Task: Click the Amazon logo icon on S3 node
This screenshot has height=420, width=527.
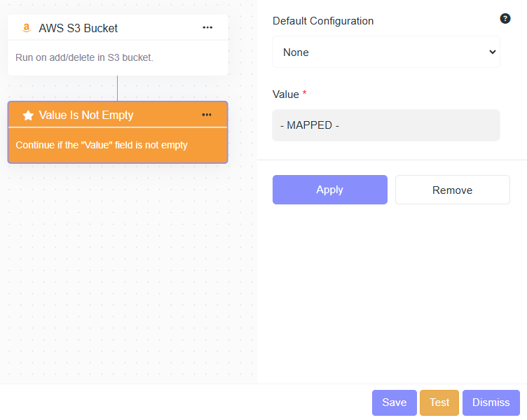Action: 27,29
